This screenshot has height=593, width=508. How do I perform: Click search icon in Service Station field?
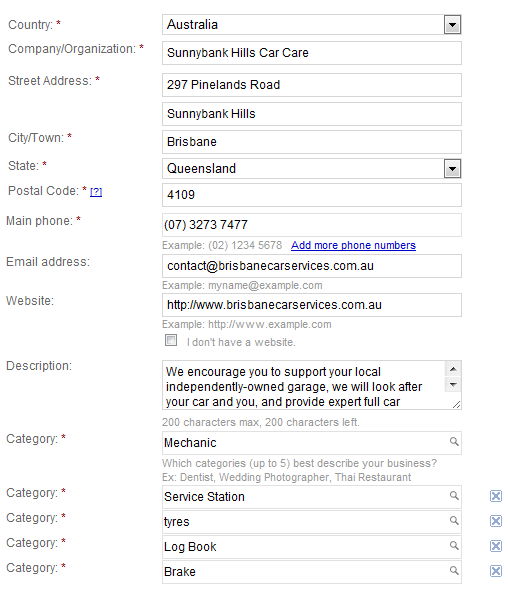tap(454, 495)
